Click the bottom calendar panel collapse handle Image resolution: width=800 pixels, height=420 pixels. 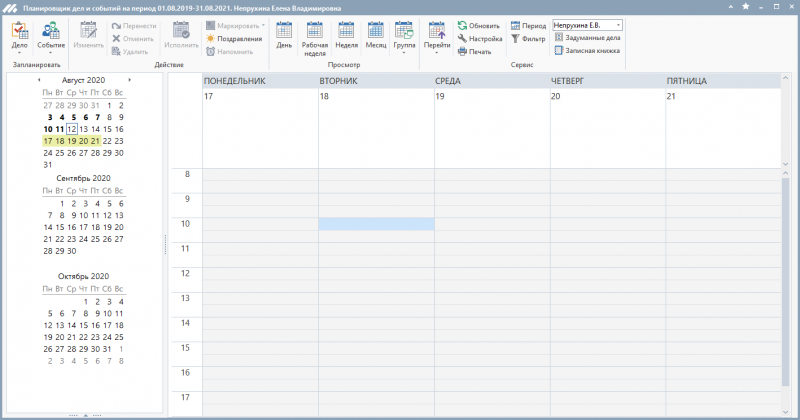click(85, 415)
